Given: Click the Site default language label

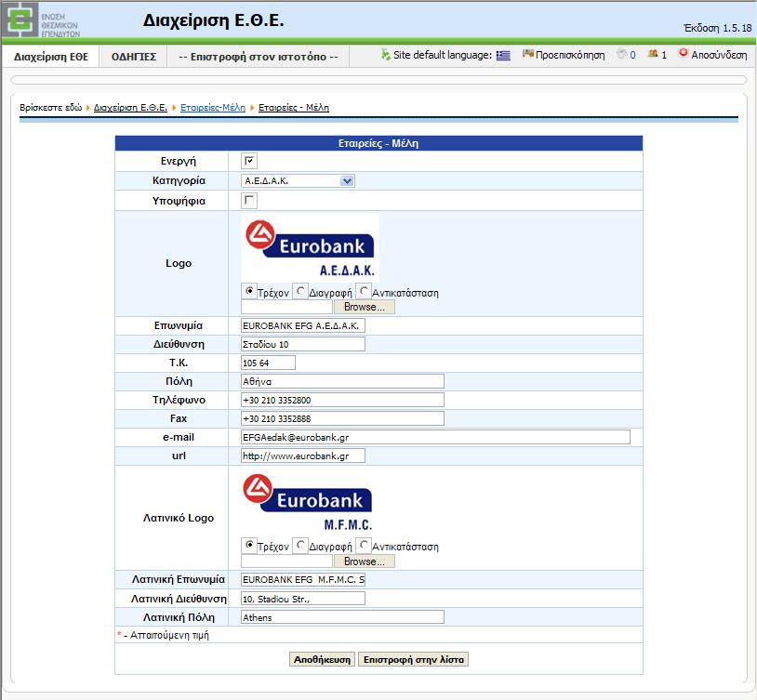Looking at the screenshot, I should pyautogui.click(x=443, y=55).
